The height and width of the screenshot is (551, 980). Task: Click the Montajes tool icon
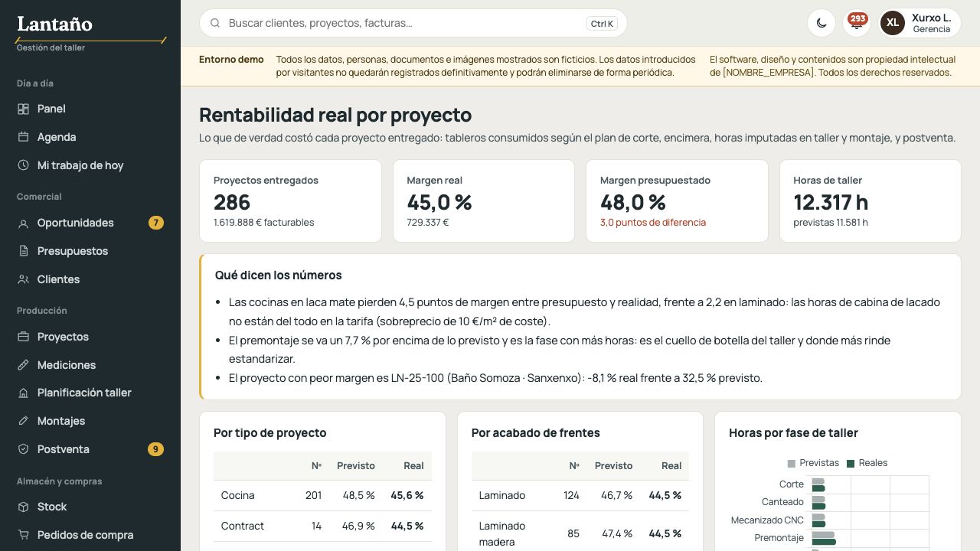coord(23,421)
